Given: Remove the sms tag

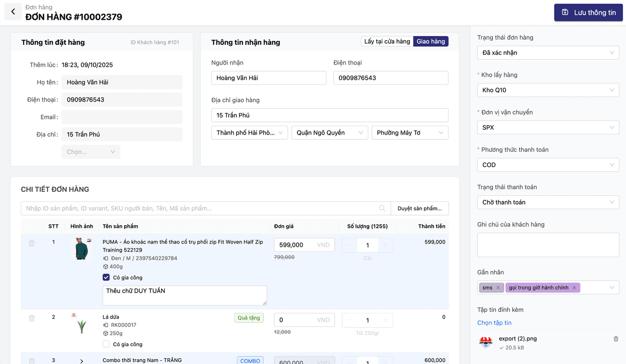Looking at the screenshot, I should coord(498,288).
